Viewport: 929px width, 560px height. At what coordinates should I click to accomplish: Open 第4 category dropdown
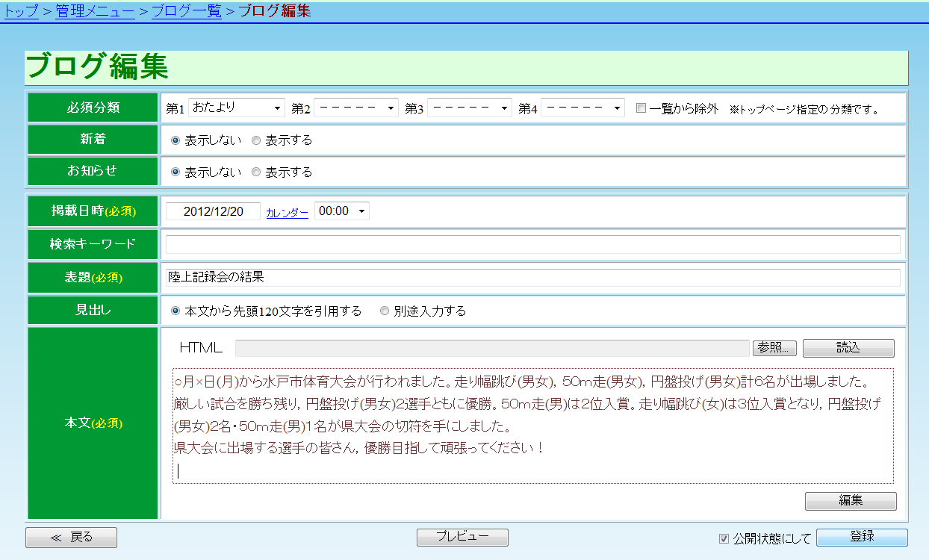[582, 108]
